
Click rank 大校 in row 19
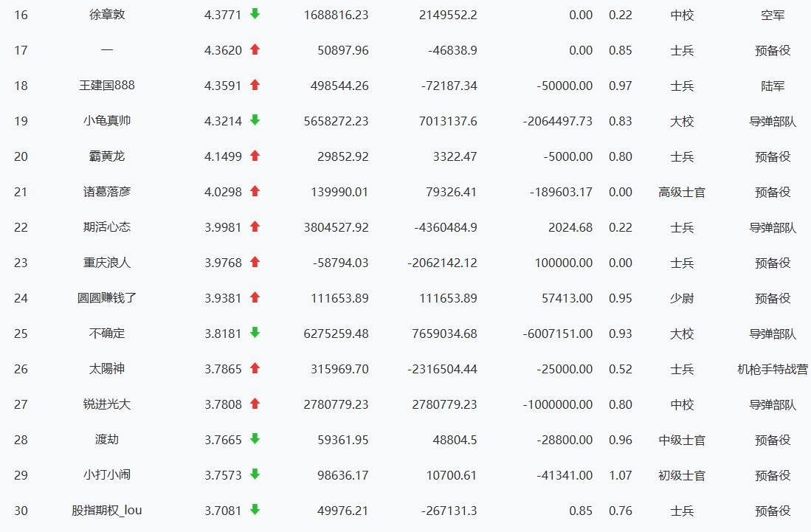pyautogui.click(x=682, y=121)
